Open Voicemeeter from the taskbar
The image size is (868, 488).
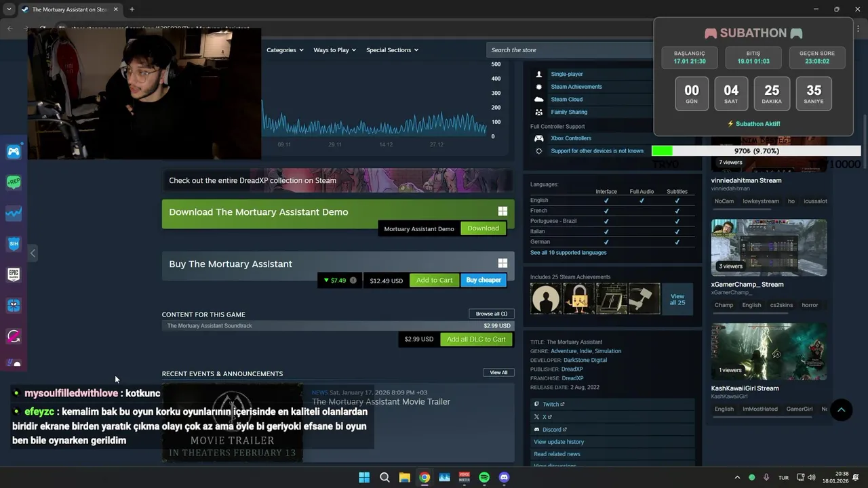point(465,477)
